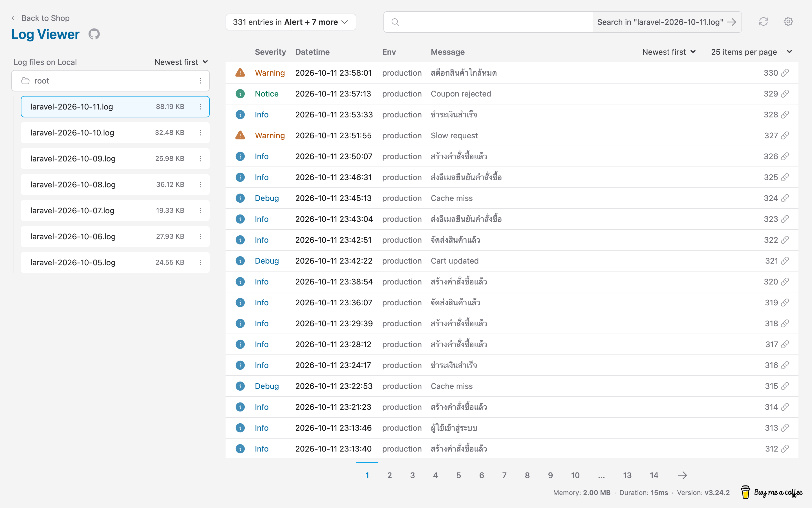Click info icon of Cart updated row
Screen dimensions: 812x508
(x=240, y=261)
